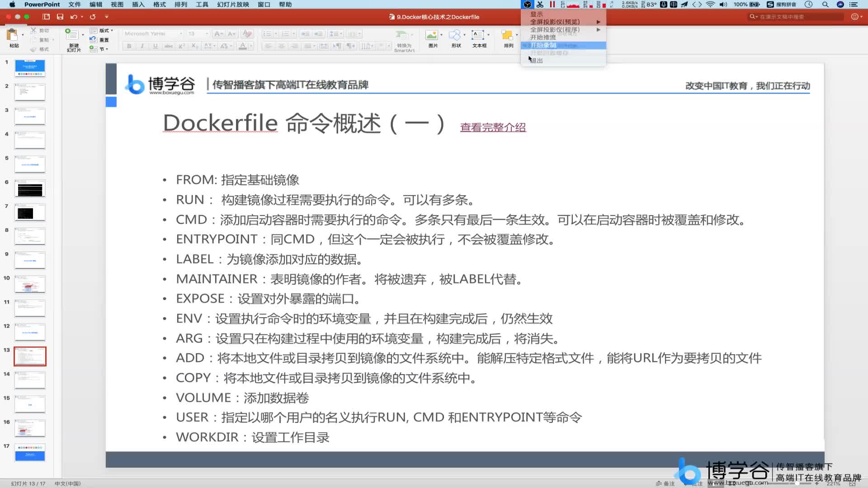This screenshot has width=868, height=488.
Task: Open the 查看完整介绍 hyperlink
Action: 493,127
